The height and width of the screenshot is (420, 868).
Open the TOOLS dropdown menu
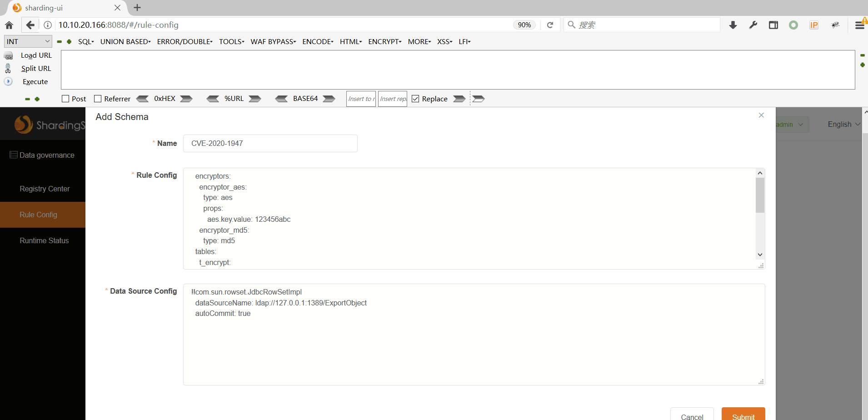[232, 41]
